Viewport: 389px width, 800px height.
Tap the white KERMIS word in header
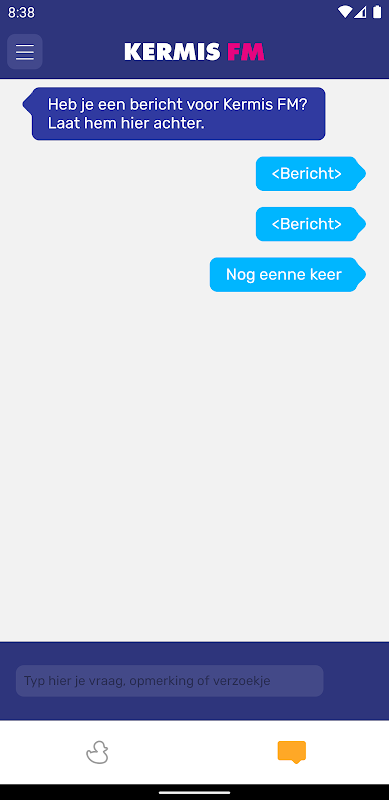click(x=173, y=52)
